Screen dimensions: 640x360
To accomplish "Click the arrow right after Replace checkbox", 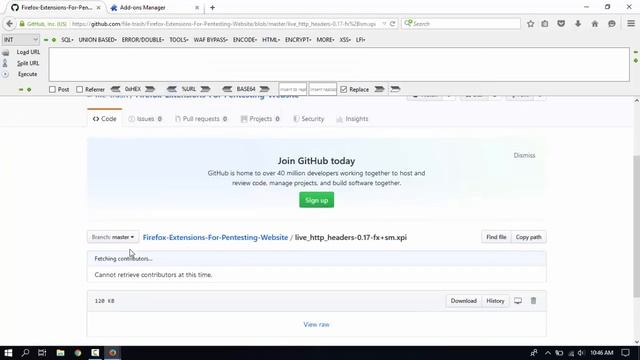I will 379,89.
